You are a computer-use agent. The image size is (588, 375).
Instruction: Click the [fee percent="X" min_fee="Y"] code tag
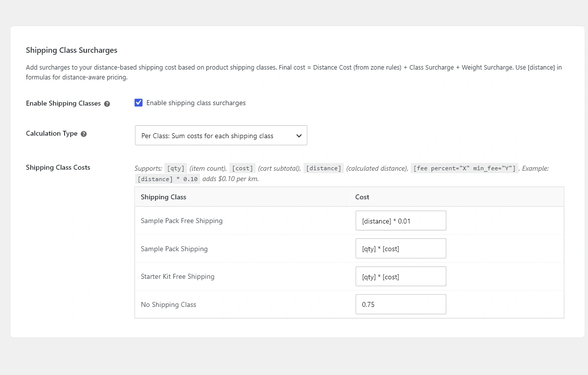(x=464, y=168)
